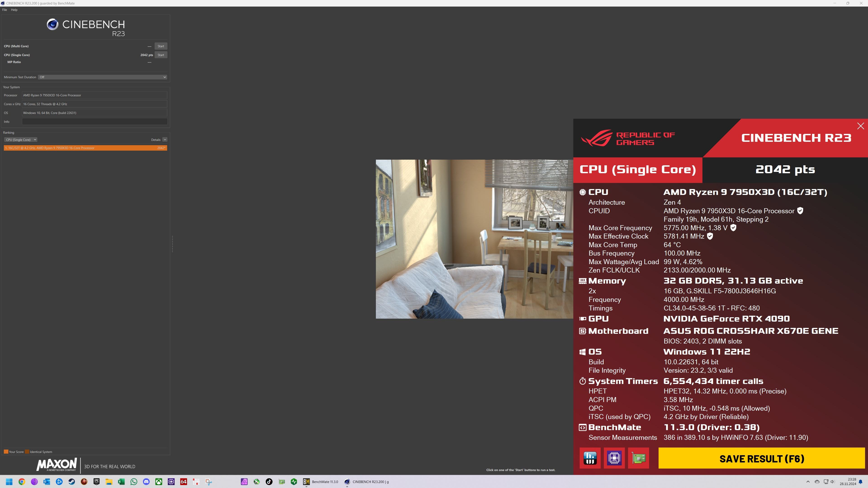
Task: Open AIDA64 from the taskbar
Action: 184,482
